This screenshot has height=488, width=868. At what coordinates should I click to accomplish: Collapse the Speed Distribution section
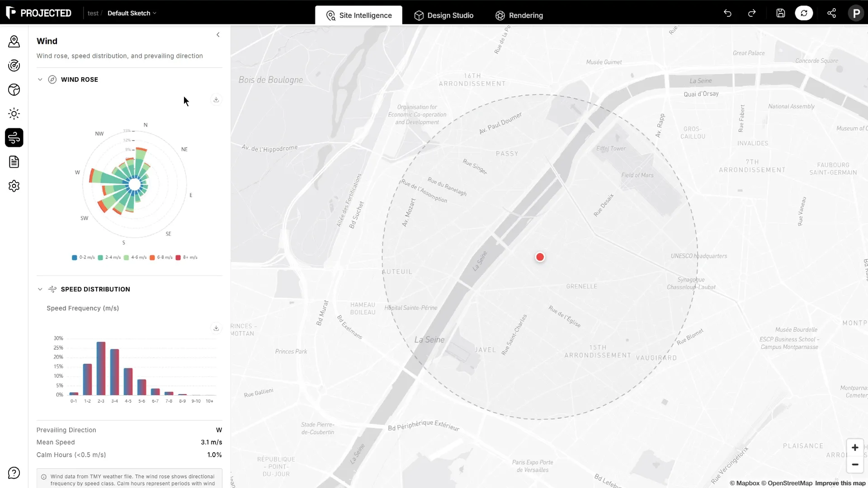click(x=40, y=289)
